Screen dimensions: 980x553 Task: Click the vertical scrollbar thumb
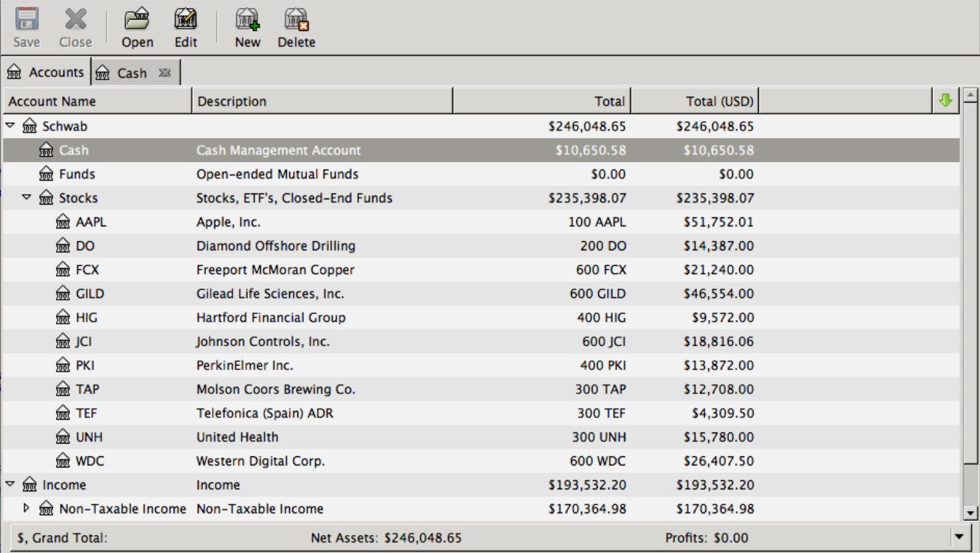tap(970, 283)
